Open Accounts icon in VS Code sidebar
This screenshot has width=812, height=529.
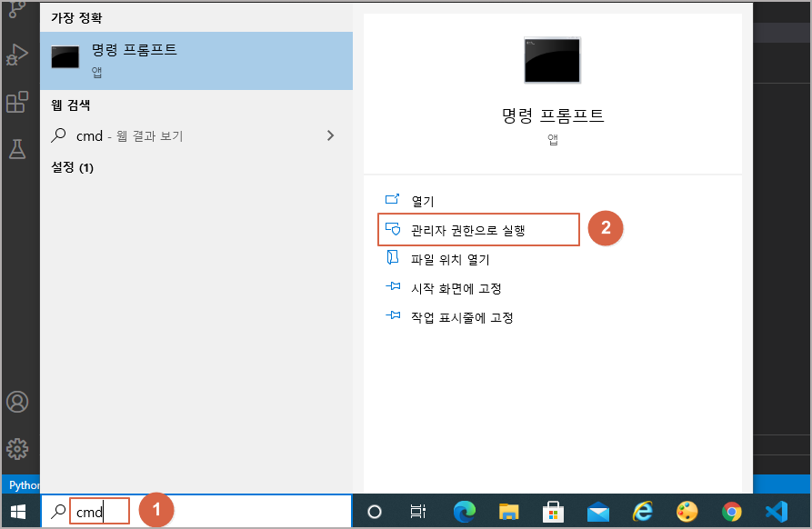click(x=17, y=402)
